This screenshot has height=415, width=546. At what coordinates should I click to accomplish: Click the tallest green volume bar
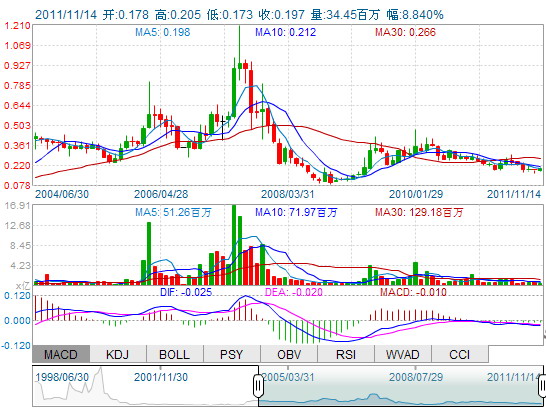tap(234, 245)
